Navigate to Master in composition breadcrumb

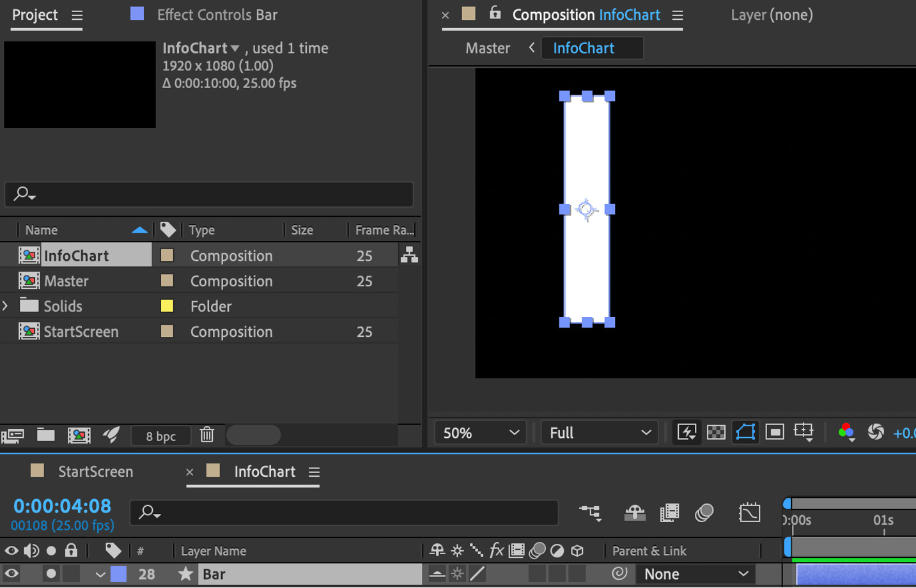tap(488, 48)
